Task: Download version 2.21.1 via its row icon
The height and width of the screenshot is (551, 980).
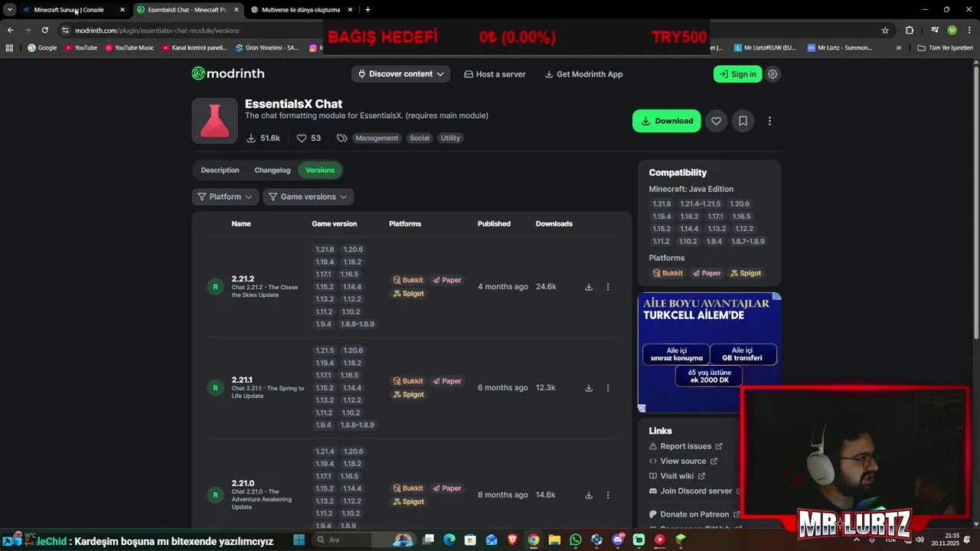Action: click(589, 388)
